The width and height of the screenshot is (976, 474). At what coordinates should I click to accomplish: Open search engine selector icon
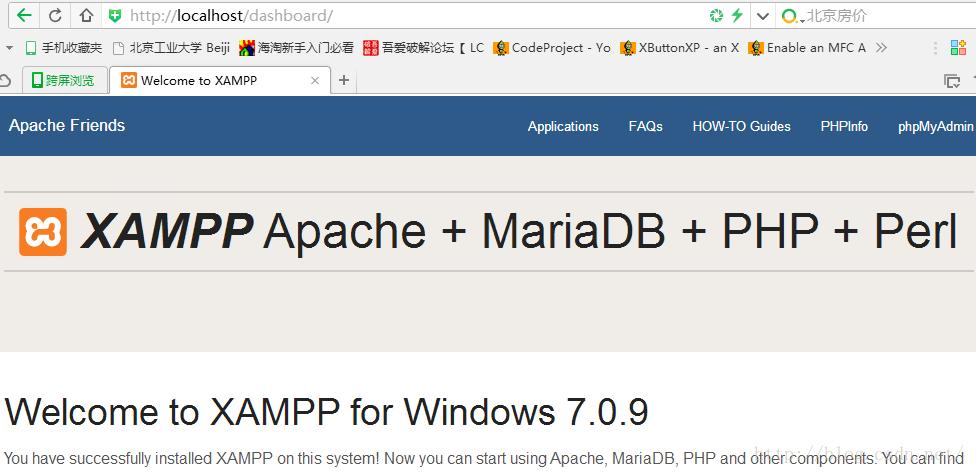point(791,17)
